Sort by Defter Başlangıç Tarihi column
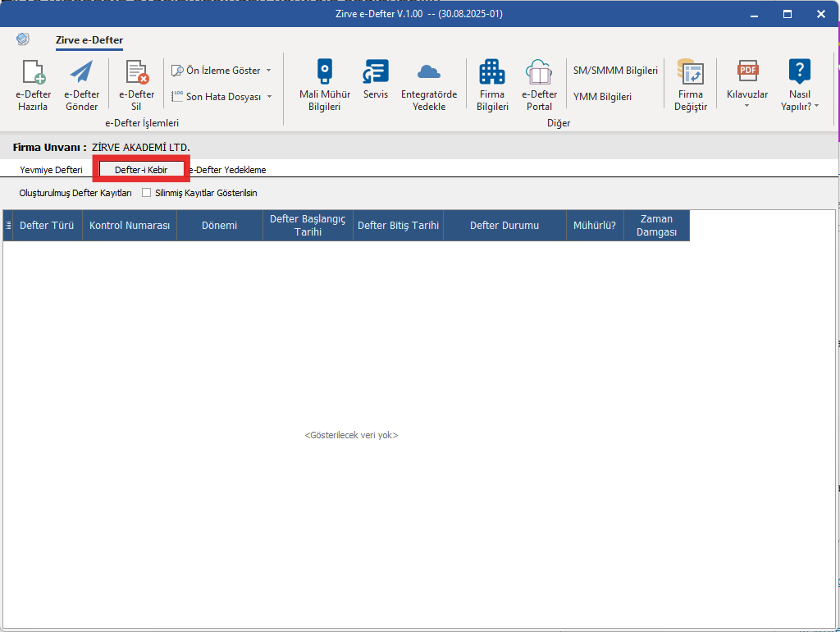 coord(308,226)
